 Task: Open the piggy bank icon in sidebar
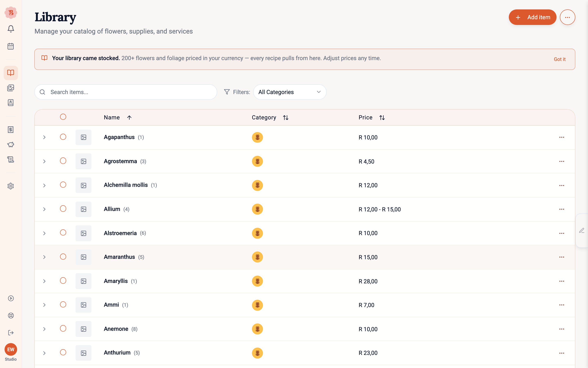coord(11,145)
